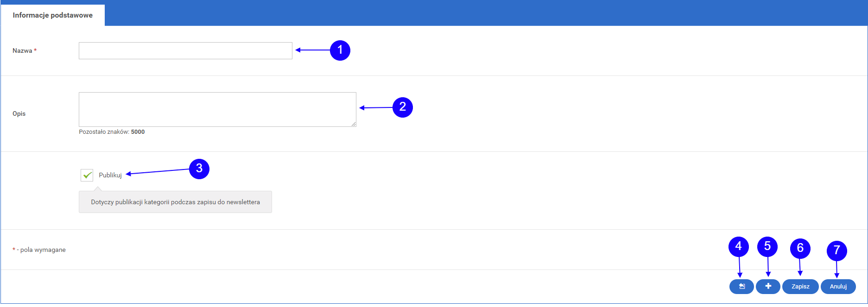Click the Opis field label
Viewport: 868px width, 307px height.
pyautogui.click(x=19, y=113)
